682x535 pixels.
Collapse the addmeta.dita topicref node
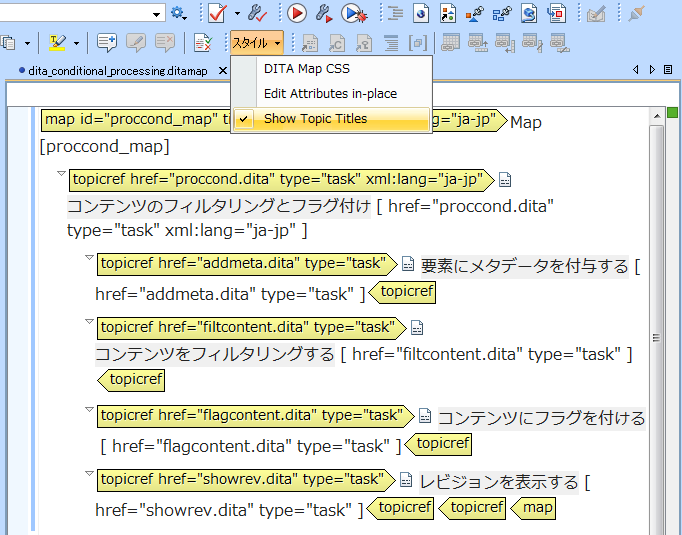point(89,257)
